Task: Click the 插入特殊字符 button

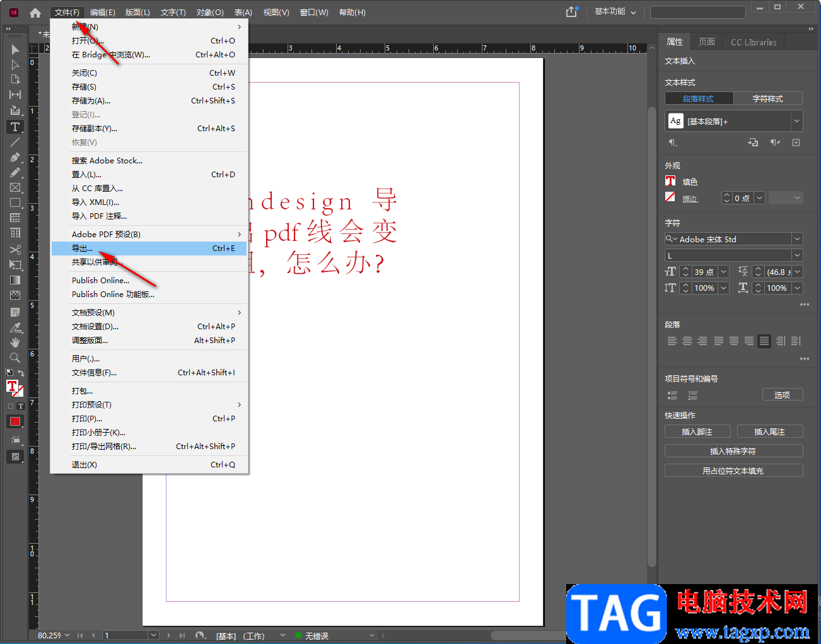Action: (734, 451)
